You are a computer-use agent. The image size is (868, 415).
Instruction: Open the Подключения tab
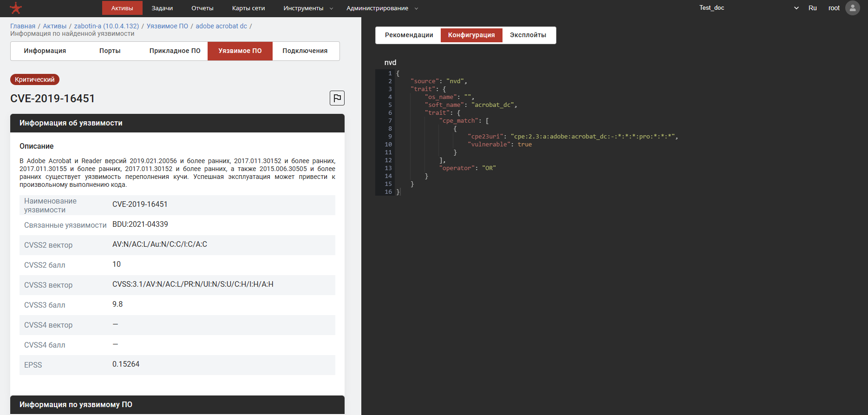click(305, 51)
